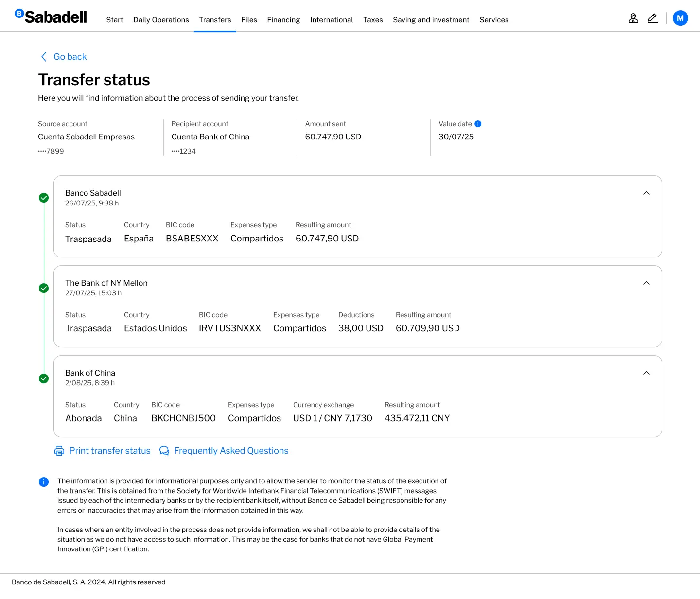Click the pencil edit icon in header
The width and height of the screenshot is (700, 599).
tap(653, 18)
